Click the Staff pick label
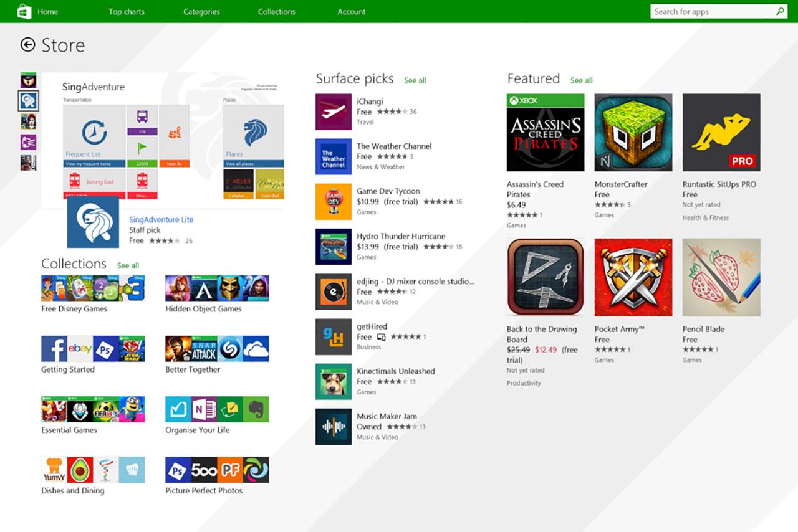Image resolution: width=798 pixels, height=532 pixels. [x=145, y=230]
